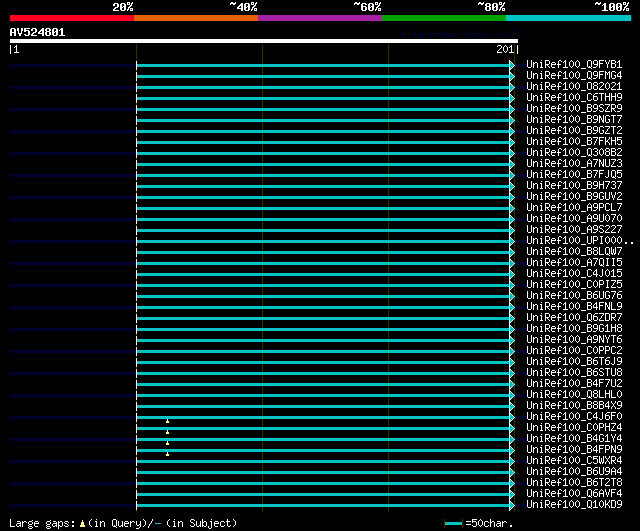Click the UniRef100_B6STU8 hit name
Image resolution: width=640 pixels, height=531 pixels.
pos(574,373)
